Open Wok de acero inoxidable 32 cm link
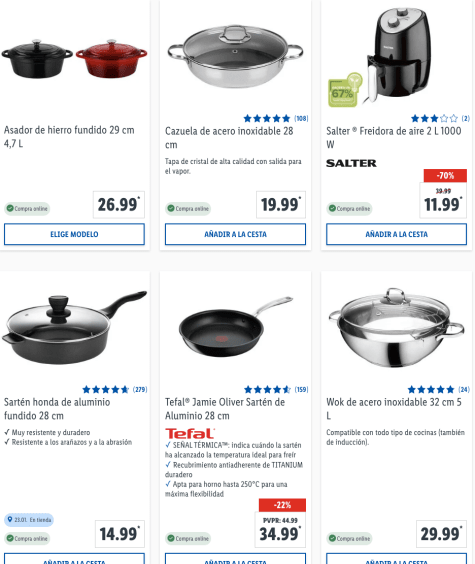This screenshot has height=564, width=475. pyautogui.click(x=394, y=409)
